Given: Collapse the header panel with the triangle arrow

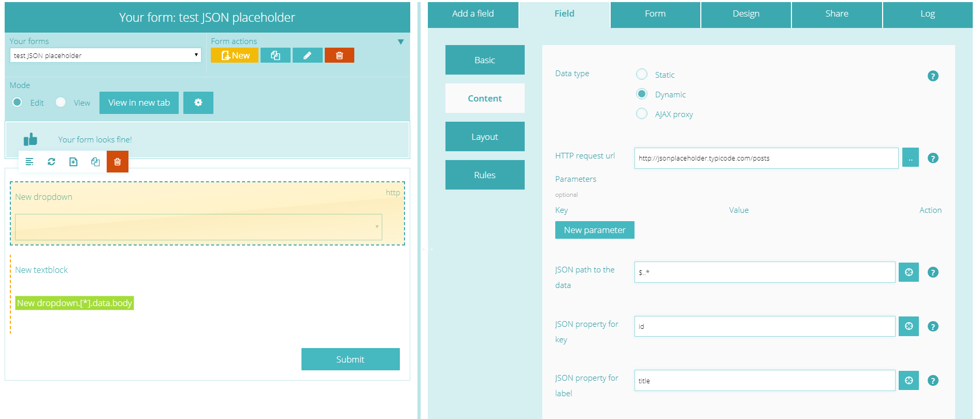Looking at the screenshot, I should 400,41.
